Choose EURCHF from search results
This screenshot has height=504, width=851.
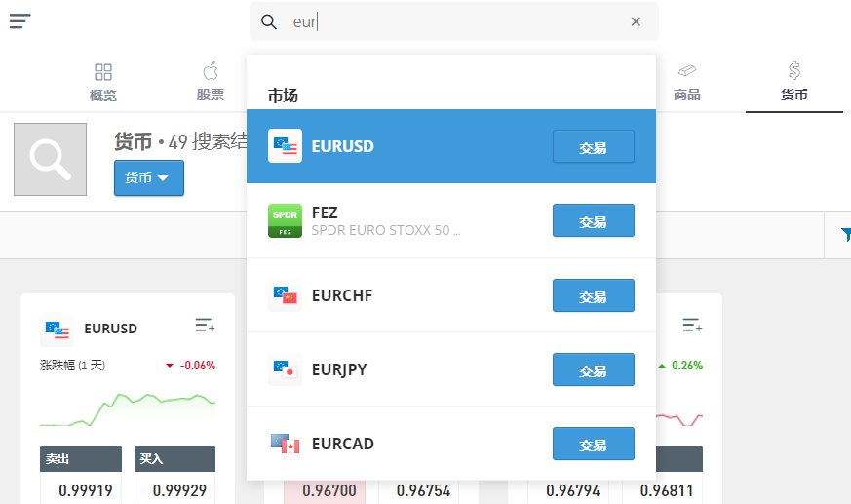click(451, 295)
